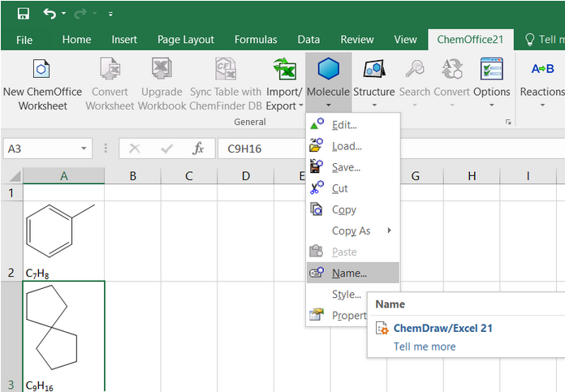Viewport: 565px width, 392px height.
Task: Select the spiro compound cell C9H16
Action: 64,337
